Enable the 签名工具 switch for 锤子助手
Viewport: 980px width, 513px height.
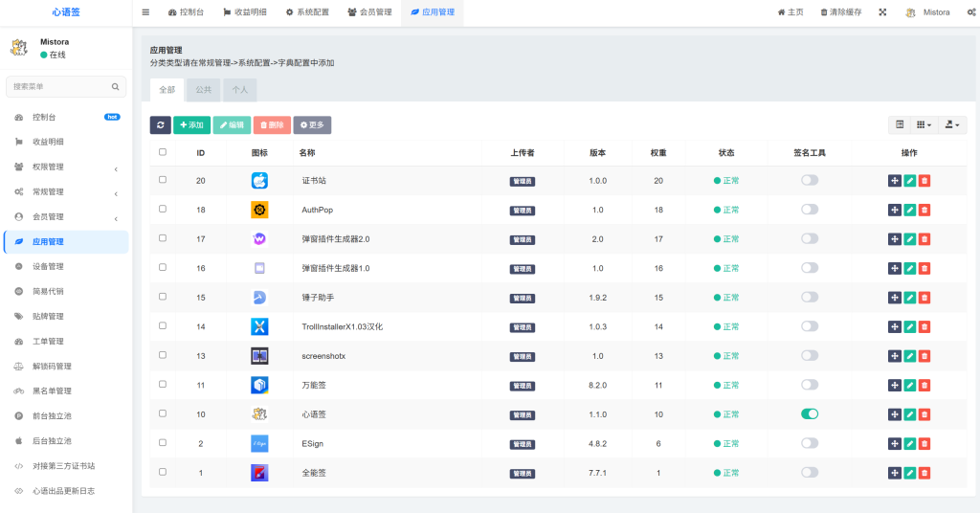(810, 297)
